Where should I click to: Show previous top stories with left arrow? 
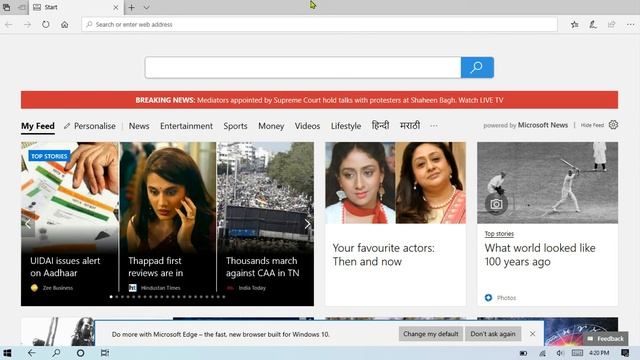[28, 224]
